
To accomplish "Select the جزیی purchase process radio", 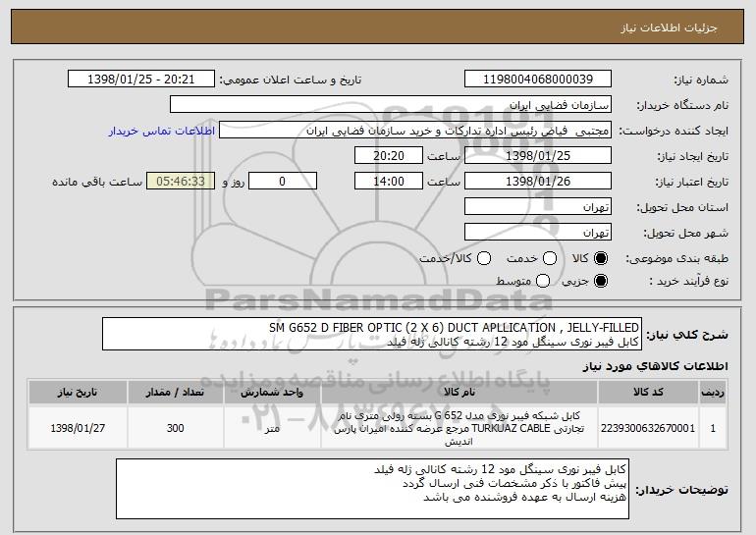I will pos(600,281).
